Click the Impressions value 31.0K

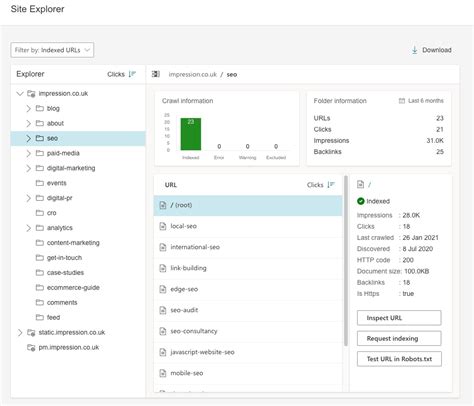pos(435,141)
